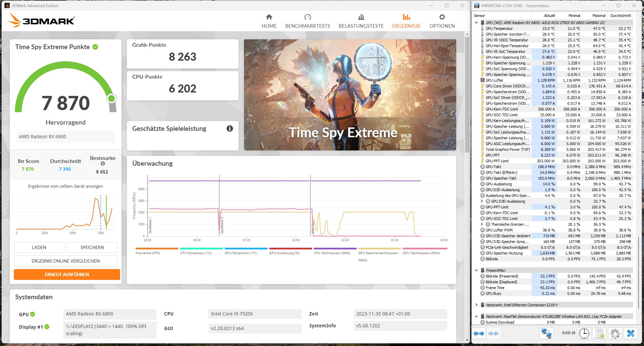Click the Grafik-Punkte value 8 263
644x346 pixels.
coord(183,57)
